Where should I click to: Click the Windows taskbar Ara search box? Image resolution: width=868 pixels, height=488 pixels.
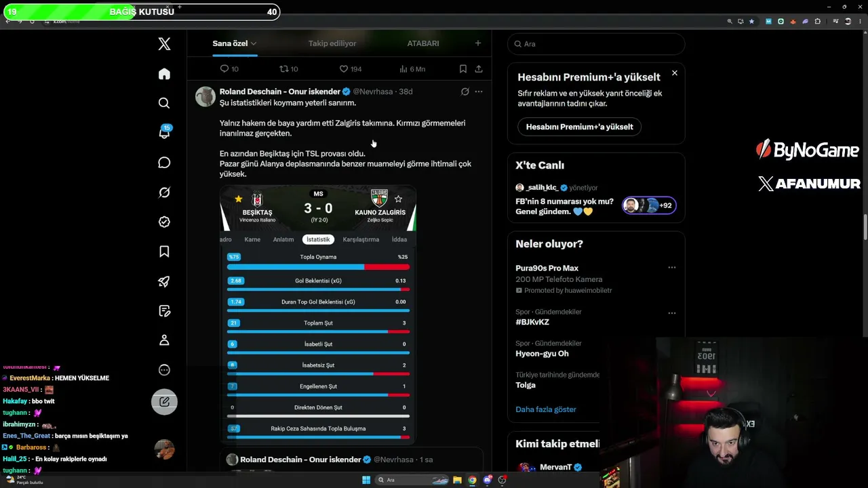pos(412,480)
